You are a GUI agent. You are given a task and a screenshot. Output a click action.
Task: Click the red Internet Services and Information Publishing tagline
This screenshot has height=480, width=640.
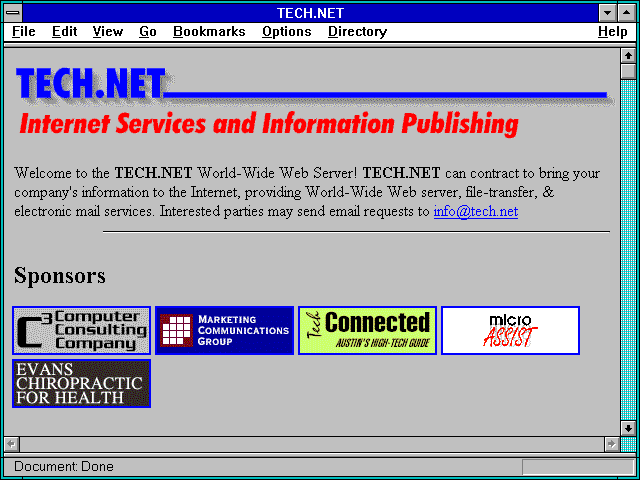tap(269, 124)
